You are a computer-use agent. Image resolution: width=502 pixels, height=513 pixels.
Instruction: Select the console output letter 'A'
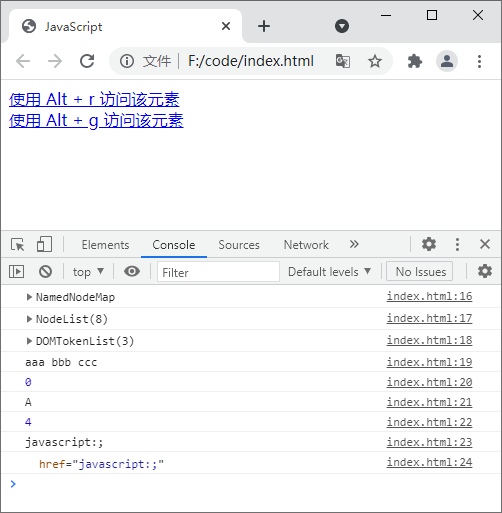point(28,402)
